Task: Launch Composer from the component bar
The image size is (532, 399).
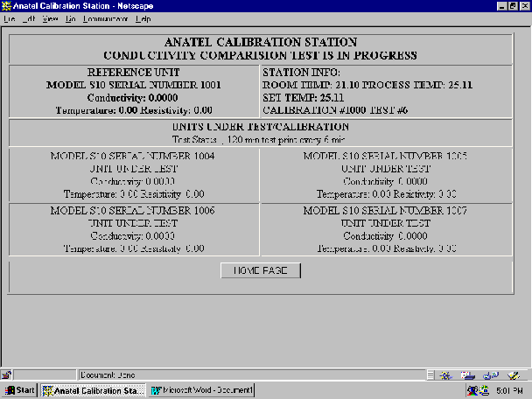Action: click(514, 375)
